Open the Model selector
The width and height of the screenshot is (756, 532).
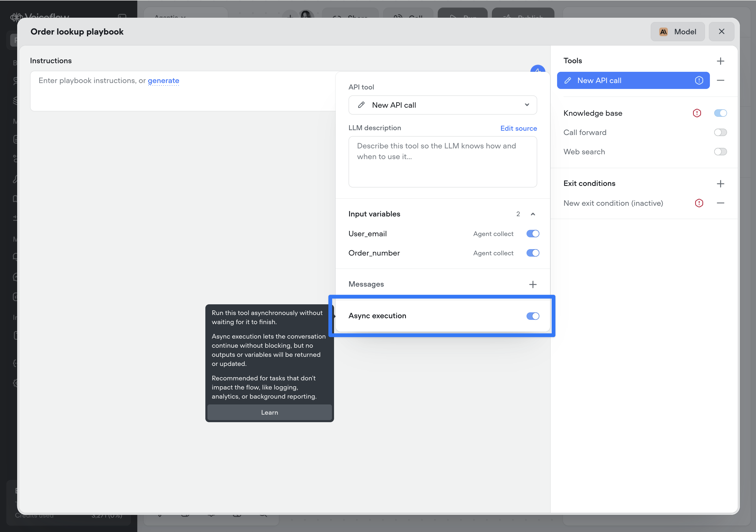coord(677,32)
